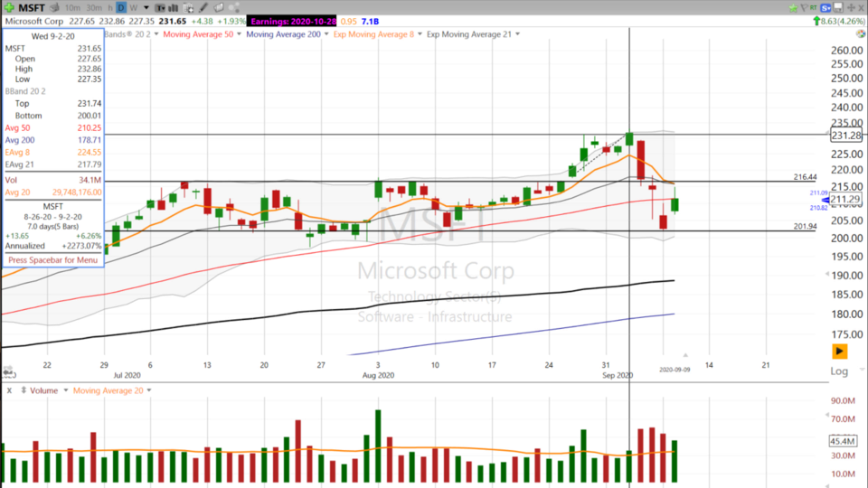
Task: Select the 10m timeframe
Action: 71,6
